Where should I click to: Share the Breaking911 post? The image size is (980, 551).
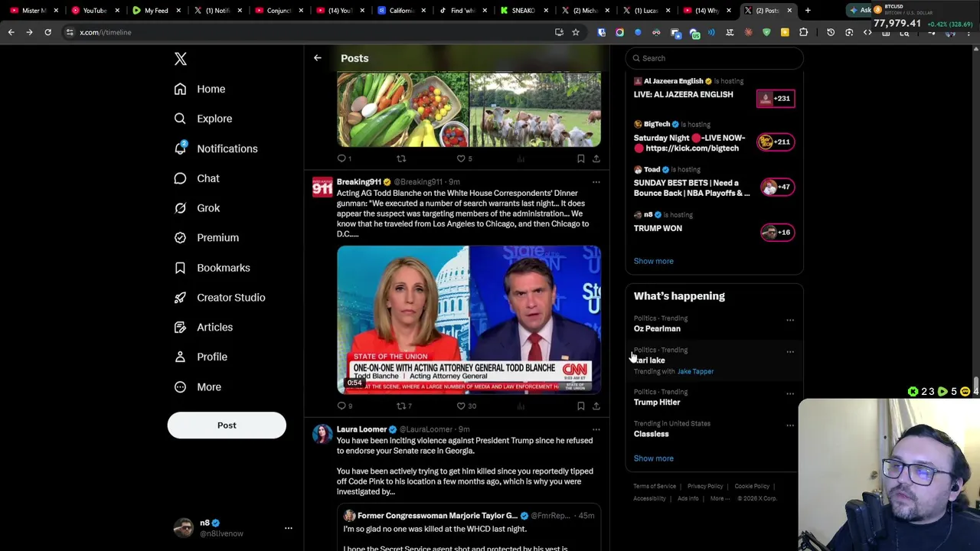pyautogui.click(x=596, y=406)
